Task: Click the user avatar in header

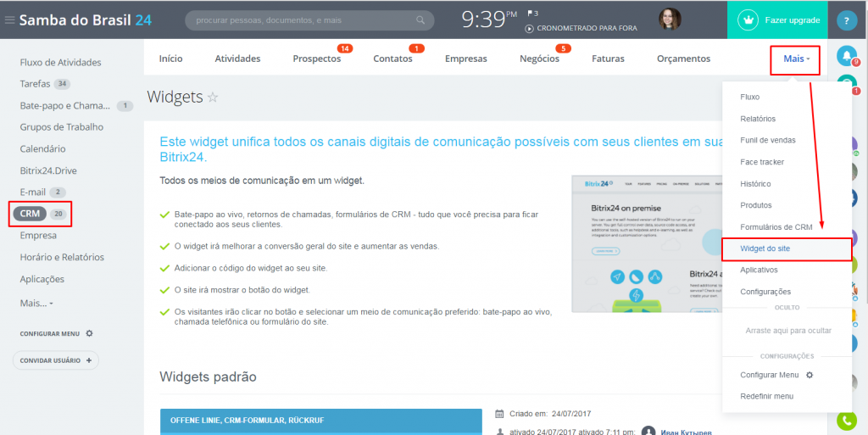Action: 670,20
